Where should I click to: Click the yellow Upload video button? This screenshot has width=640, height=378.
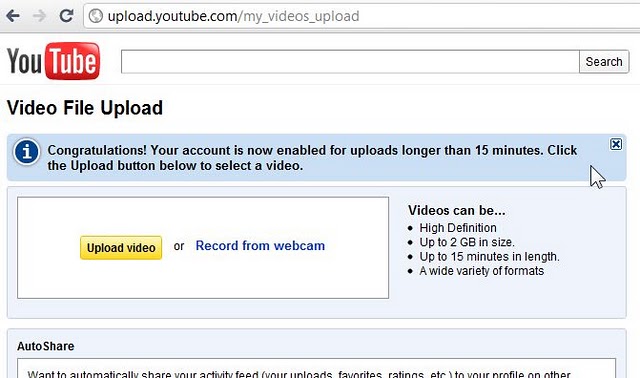click(x=121, y=247)
